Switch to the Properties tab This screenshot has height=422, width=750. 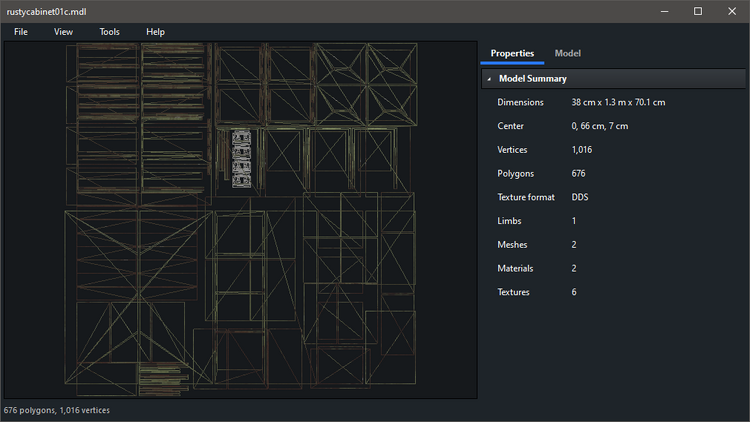coord(512,54)
